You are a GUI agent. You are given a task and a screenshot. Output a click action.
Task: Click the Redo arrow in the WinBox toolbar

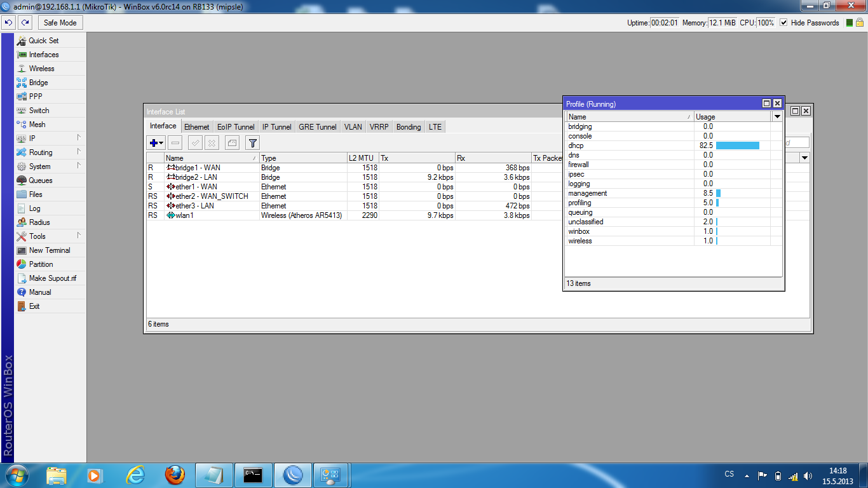25,22
